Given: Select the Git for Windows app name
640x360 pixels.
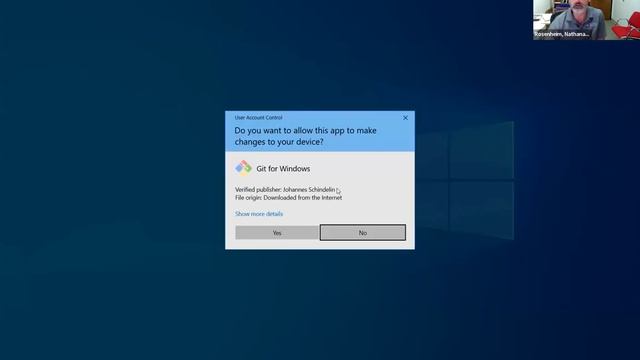Looking at the screenshot, I should (x=283, y=169).
